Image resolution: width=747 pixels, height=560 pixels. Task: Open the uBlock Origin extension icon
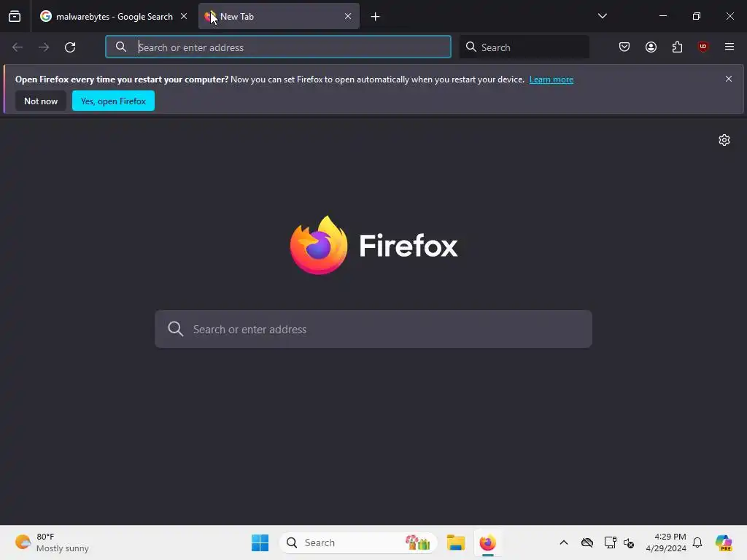[703, 47]
